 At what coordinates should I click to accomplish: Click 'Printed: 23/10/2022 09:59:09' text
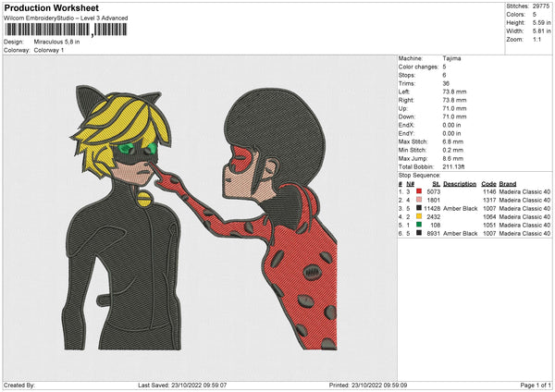(x=368, y=385)
